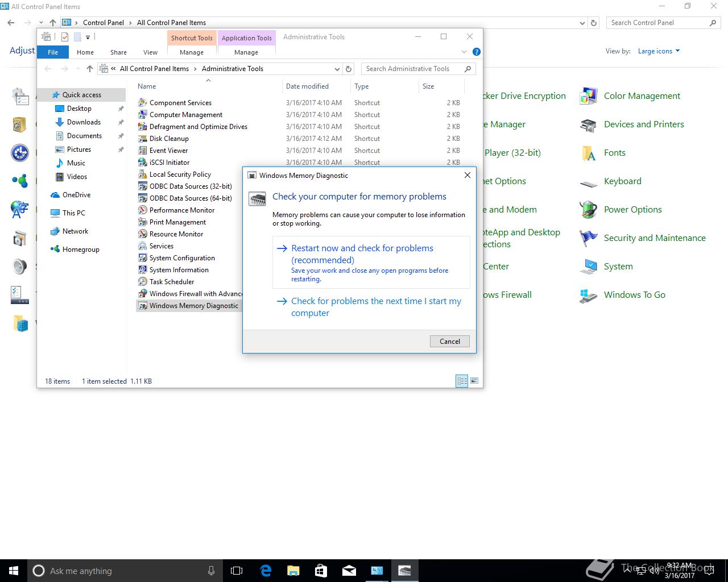Screen dimensions: 728x582
Task: Open the Windows Start menu
Action: [x=14, y=571]
